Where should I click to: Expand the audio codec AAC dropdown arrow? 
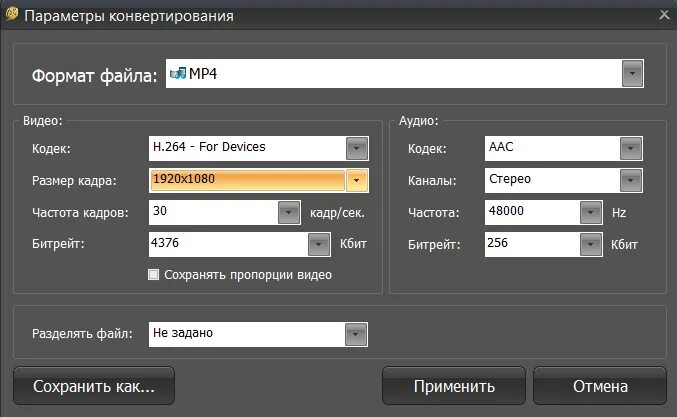tap(631, 148)
